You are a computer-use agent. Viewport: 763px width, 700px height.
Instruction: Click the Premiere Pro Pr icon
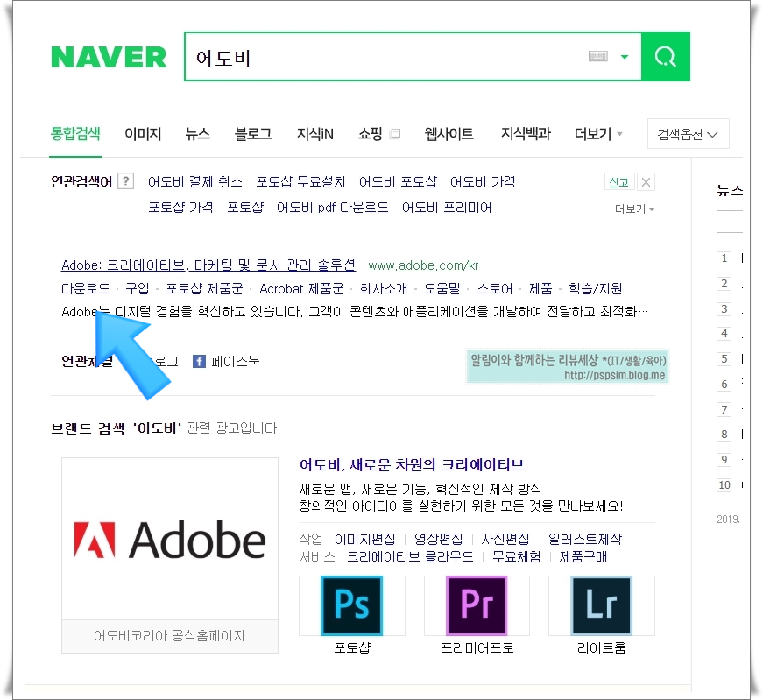point(477,605)
